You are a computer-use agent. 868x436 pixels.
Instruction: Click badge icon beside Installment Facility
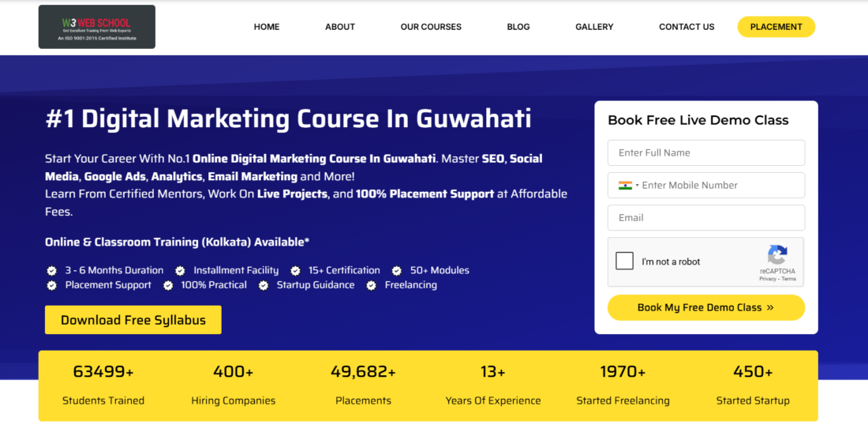180,271
